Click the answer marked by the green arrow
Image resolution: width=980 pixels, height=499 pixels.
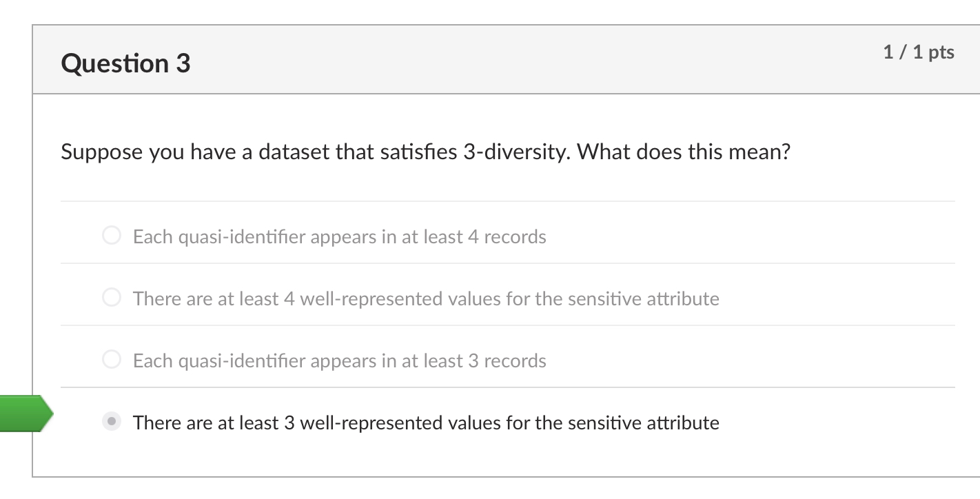click(x=427, y=422)
